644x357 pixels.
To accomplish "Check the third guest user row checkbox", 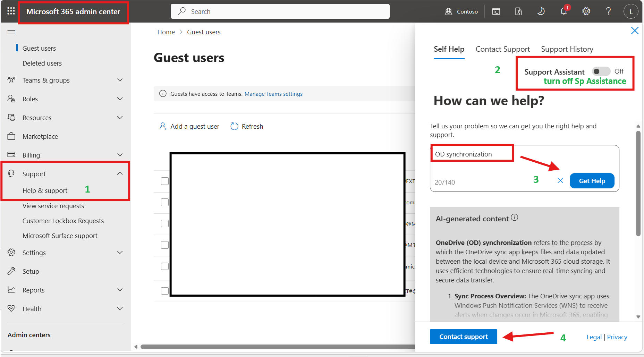I will (165, 224).
